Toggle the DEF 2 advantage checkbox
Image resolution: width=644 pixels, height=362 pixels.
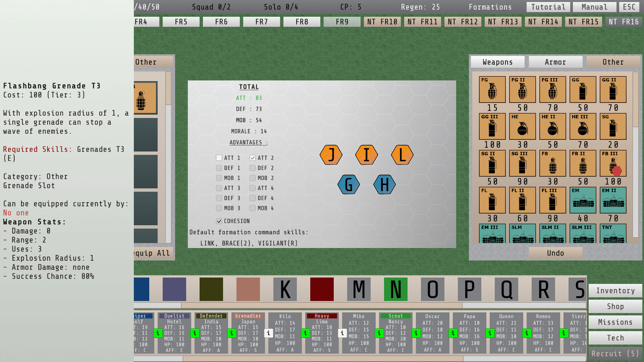tap(253, 168)
